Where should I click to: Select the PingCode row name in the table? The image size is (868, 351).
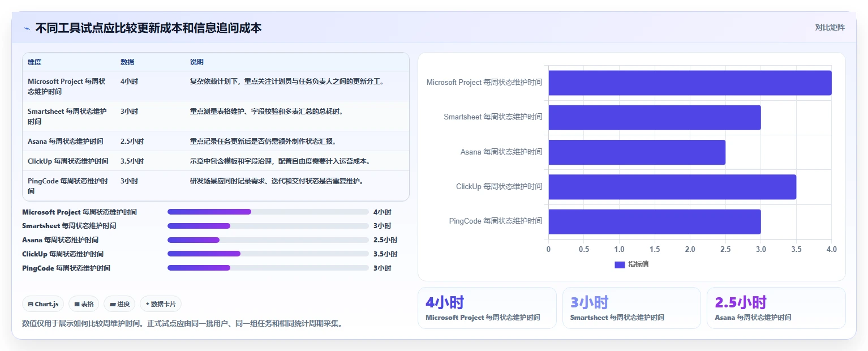pos(68,186)
